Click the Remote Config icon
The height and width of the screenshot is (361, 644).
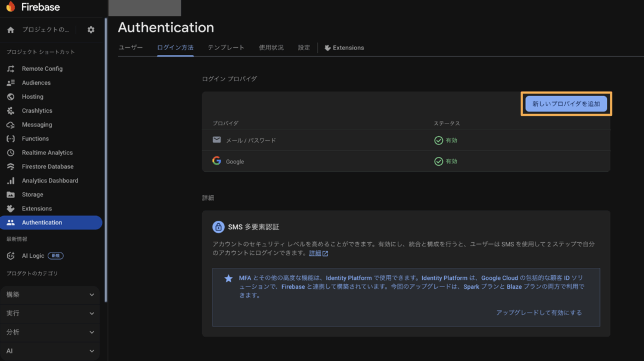pos(11,69)
